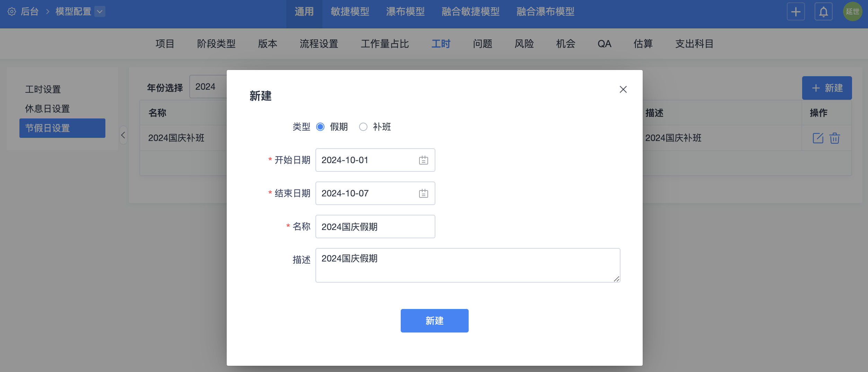Select the 假期 radio option
The height and width of the screenshot is (372, 868).
[x=320, y=127]
